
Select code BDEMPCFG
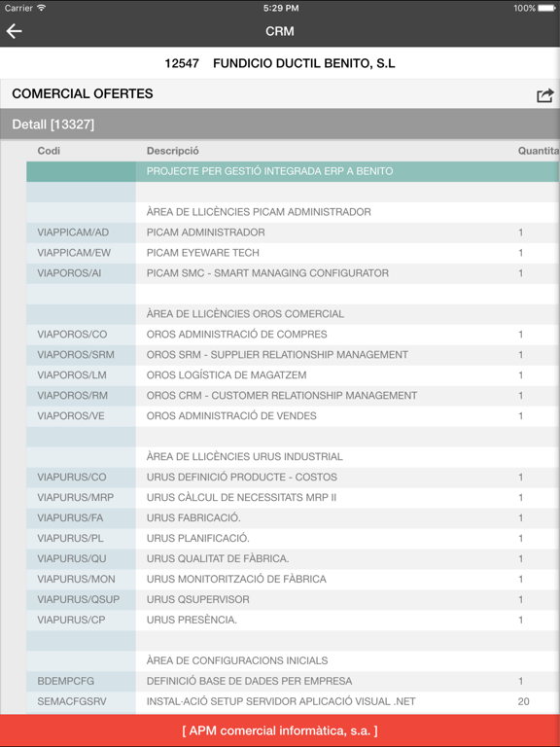coord(66,681)
